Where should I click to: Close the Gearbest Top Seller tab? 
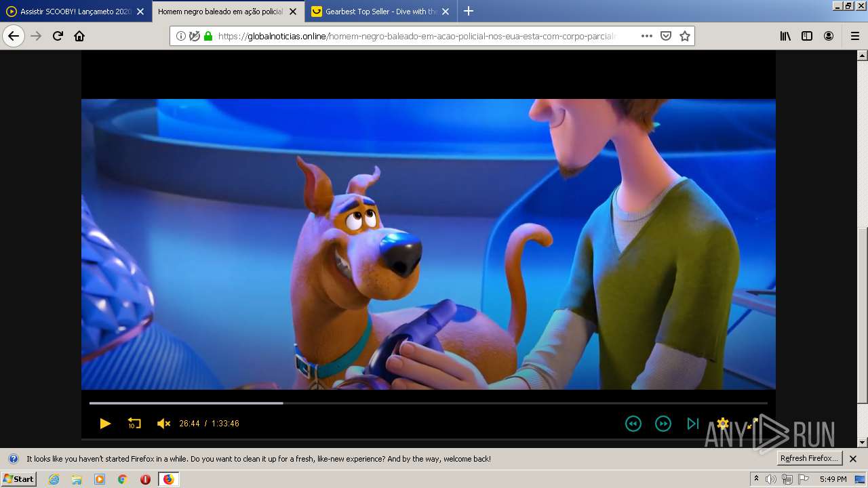446,12
